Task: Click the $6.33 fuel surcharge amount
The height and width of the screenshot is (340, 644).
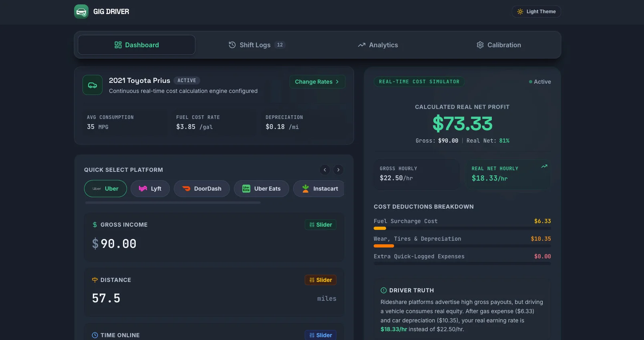Action: tap(543, 221)
